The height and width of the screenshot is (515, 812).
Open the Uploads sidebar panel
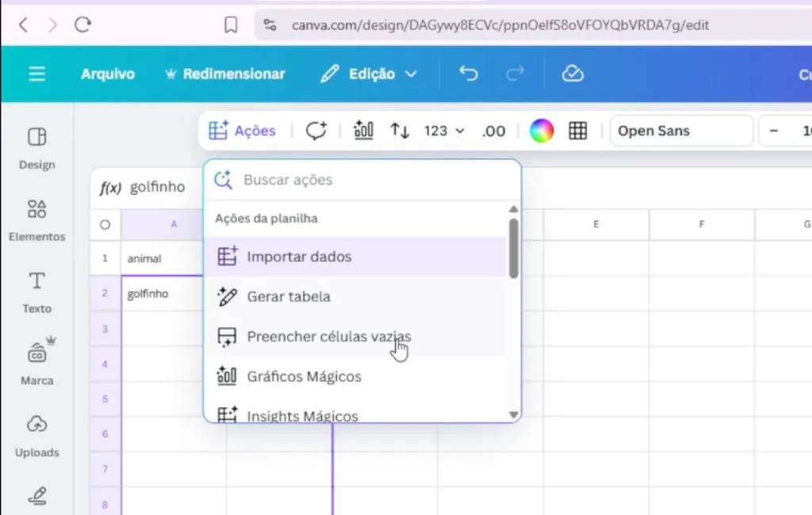point(36,435)
